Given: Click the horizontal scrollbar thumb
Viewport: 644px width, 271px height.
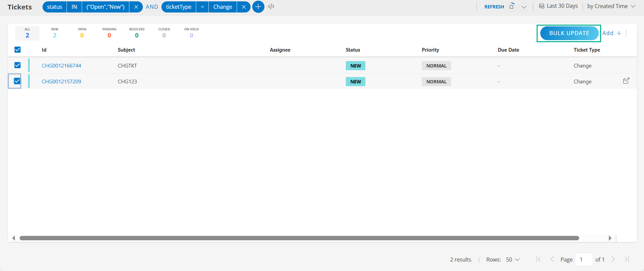Looking at the screenshot, I should click(x=299, y=238).
